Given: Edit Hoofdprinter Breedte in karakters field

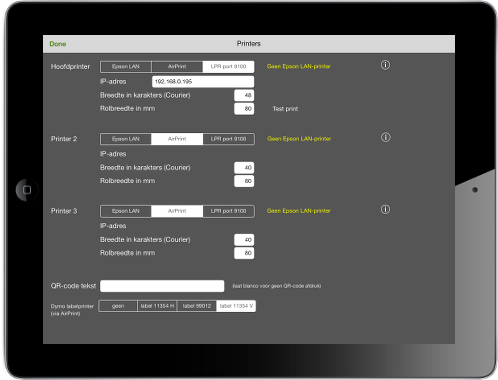Looking at the screenshot, I should pos(244,95).
